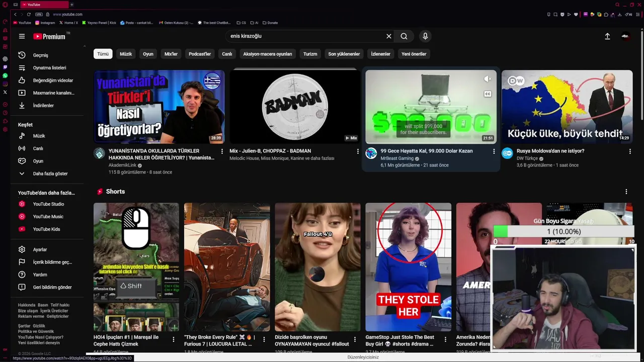
Task: Open the Shorts section three-dot menu
Action: (x=626, y=192)
